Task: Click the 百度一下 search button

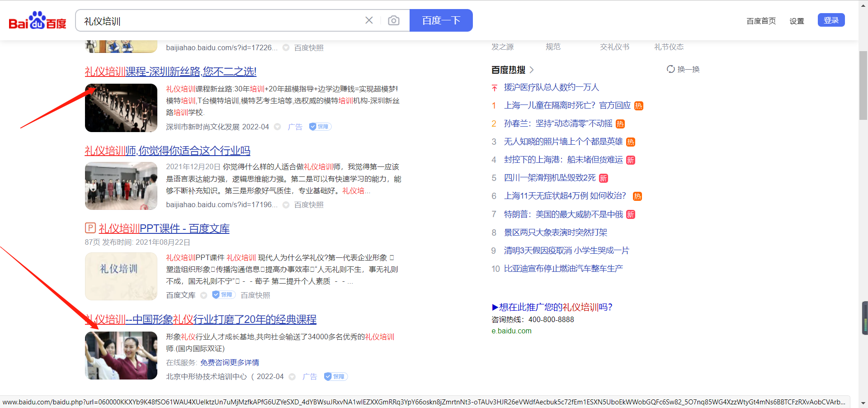Action: click(441, 20)
